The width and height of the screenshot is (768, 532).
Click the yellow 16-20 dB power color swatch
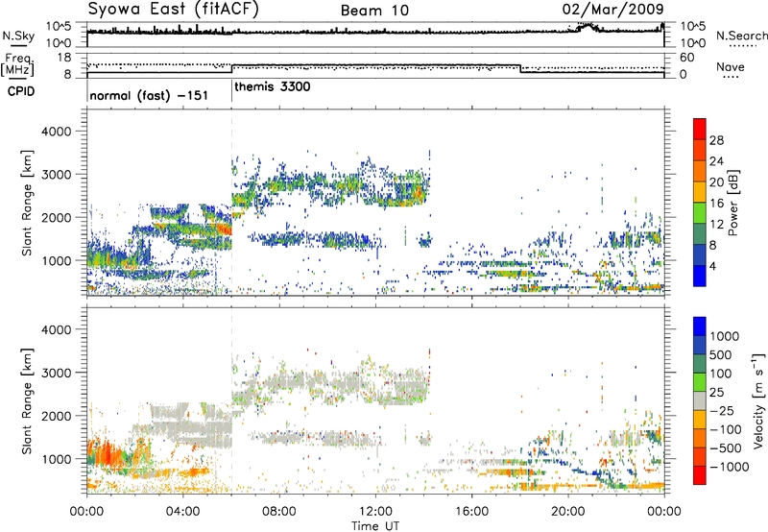700,191
